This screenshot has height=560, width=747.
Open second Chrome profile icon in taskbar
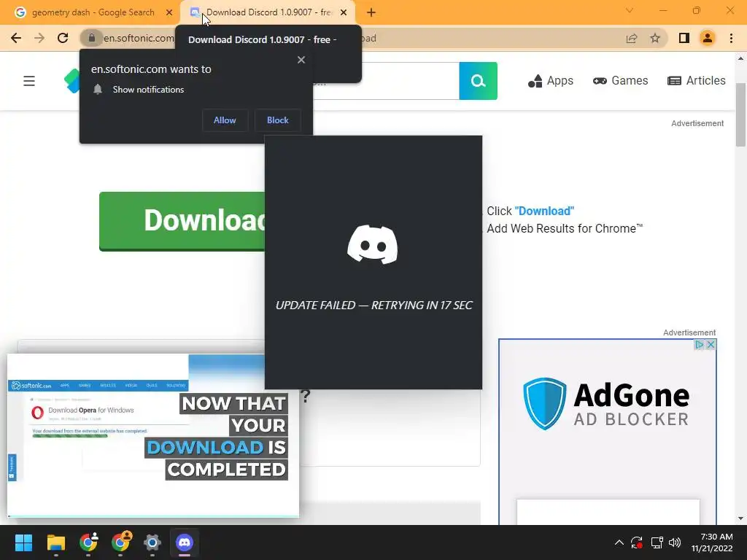[120, 542]
